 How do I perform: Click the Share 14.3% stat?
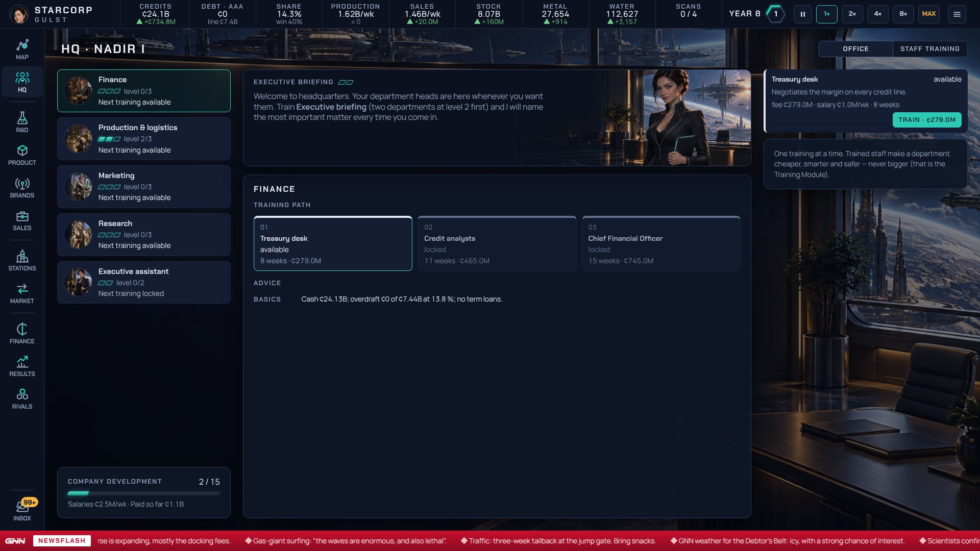tap(289, 14)
